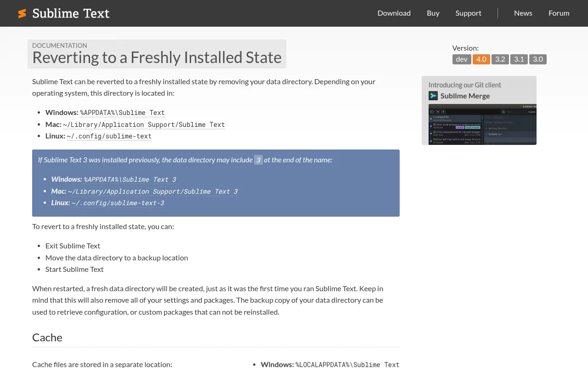Click the path ~/.config/sublime-text-3
This screenshot has height=368, width=588.
(118, 203)
